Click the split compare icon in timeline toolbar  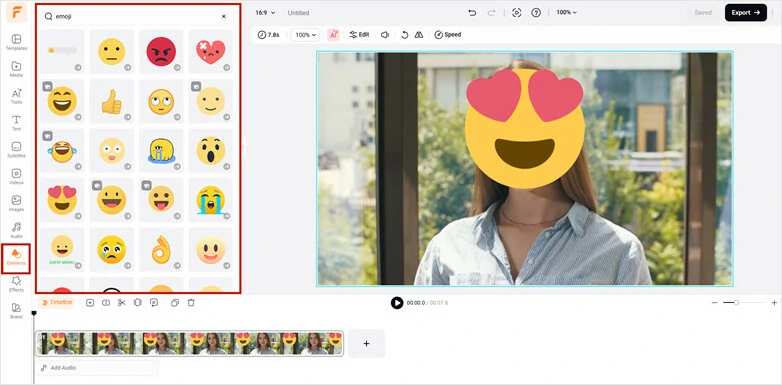click(x=106, y=303)
